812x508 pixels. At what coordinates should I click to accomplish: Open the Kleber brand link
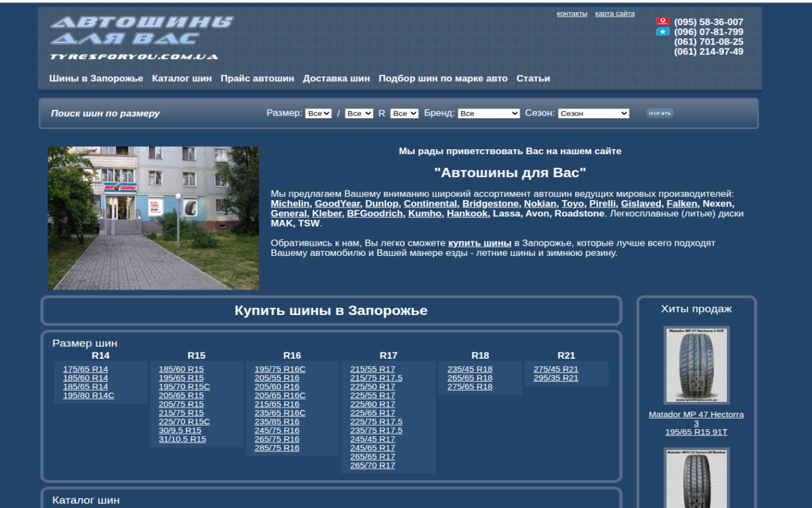coord(327,213)
